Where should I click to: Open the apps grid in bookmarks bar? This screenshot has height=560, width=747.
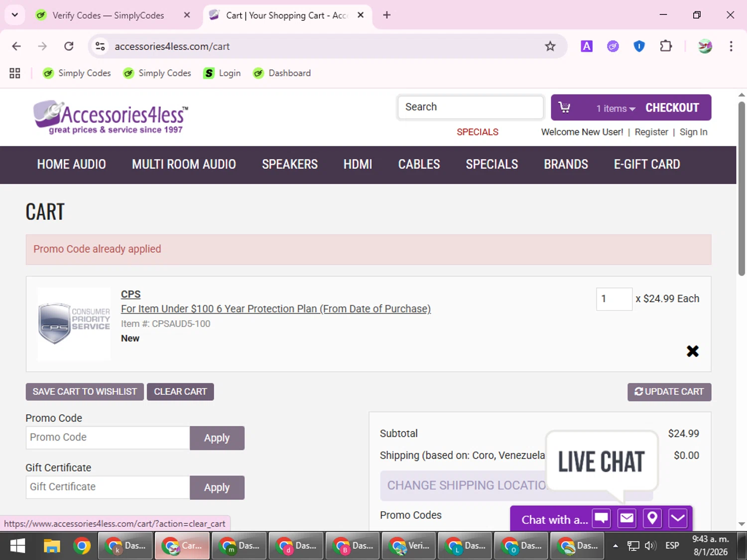pos(15,73)
